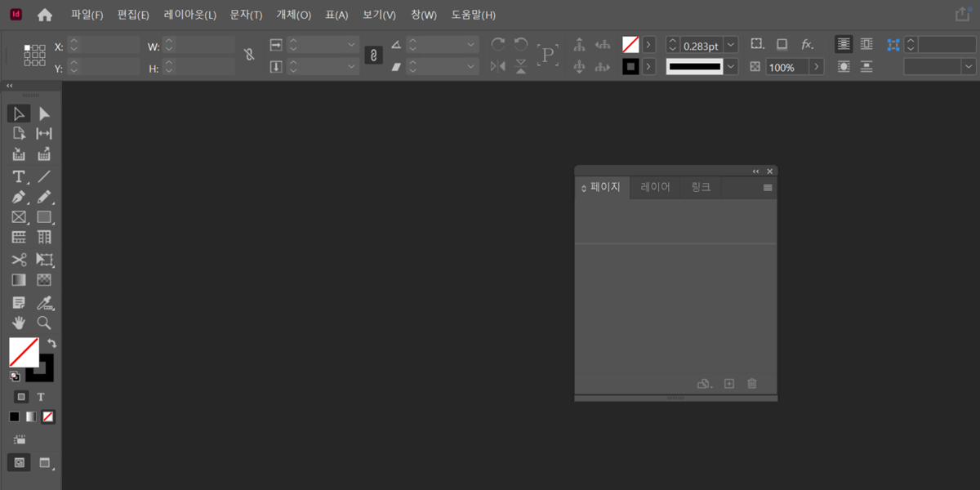The image size is (980, 490).
Task: Flip vertical in control bar
Action: pos(521,66)
